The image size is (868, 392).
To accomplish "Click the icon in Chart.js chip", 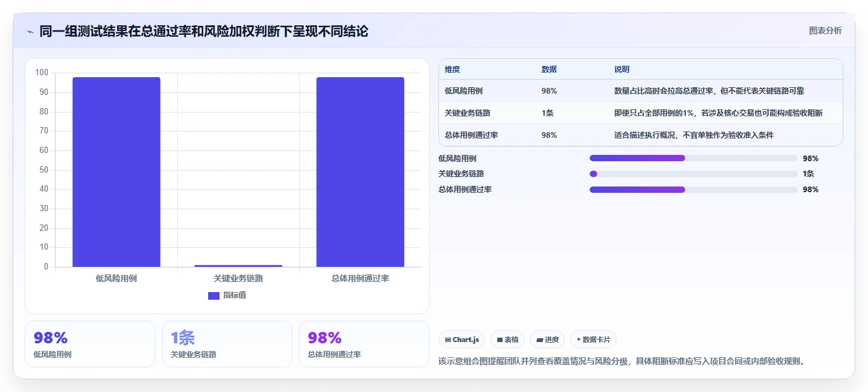I will click(x=448, y=340).
